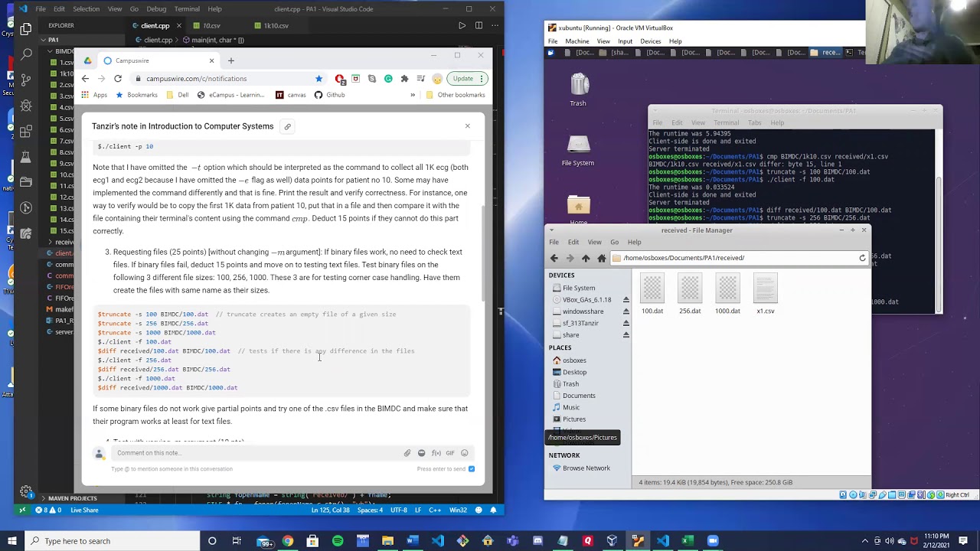
Task: Open the Trash icon on xubuntu desktop
Action: pyautogui.click(x=578, y=90)
